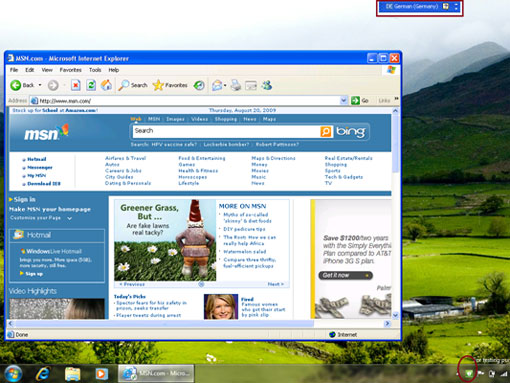Click the Edit page toolbar icon
The image size is (510, 383).
pyautogui.click(x=251, y=86)
